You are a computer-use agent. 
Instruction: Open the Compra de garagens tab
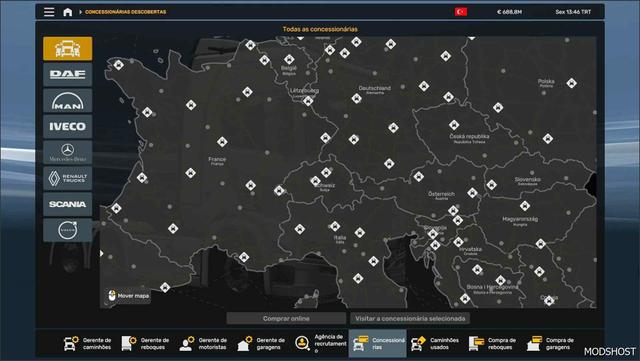pos(551,343)
